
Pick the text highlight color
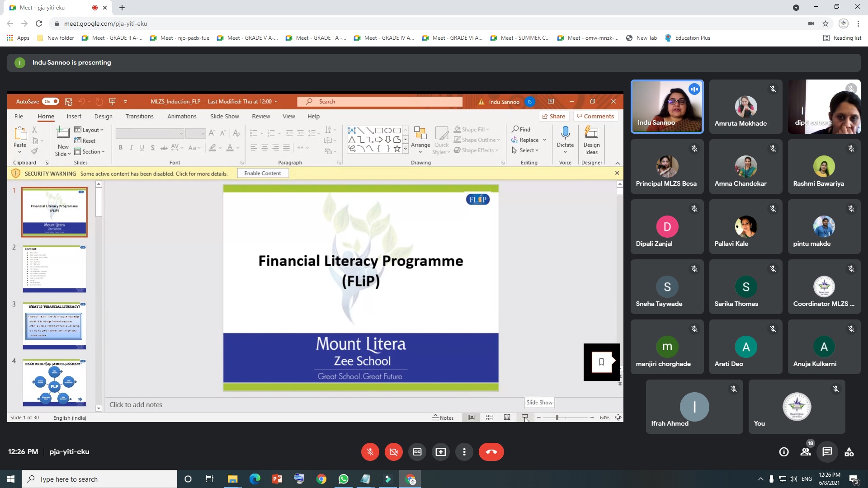pyautogui.click(x=212, y=147)
